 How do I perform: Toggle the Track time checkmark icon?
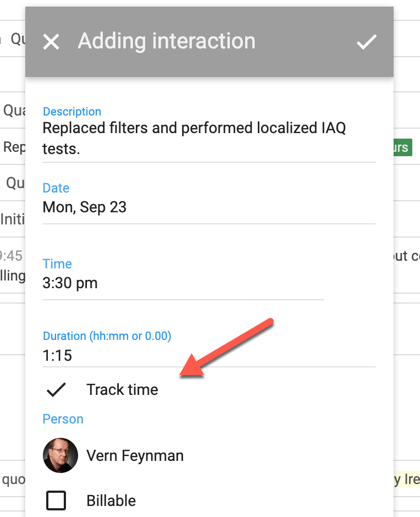pos(56,389)
